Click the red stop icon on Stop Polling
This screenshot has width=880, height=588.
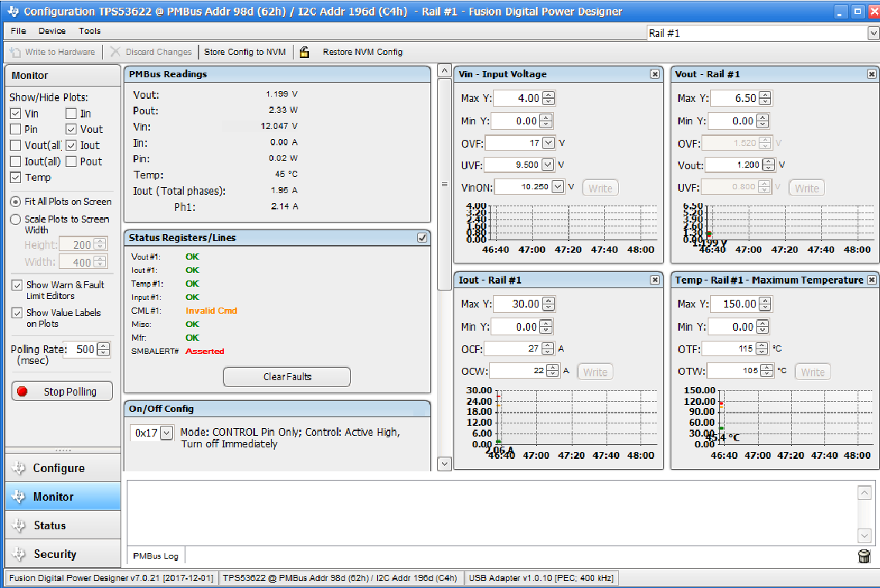click(x=22, y=392)
